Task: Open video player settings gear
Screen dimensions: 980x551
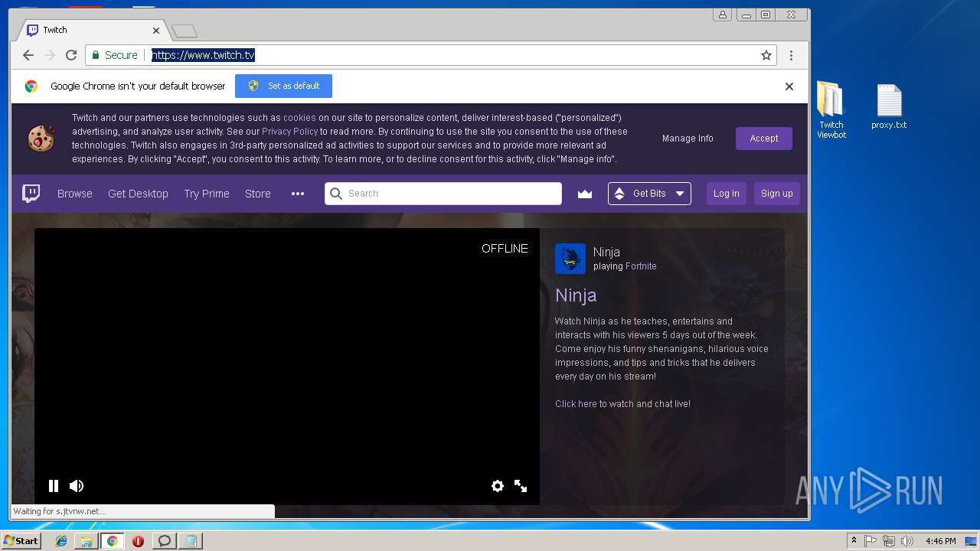Action: tap(498, 486)
